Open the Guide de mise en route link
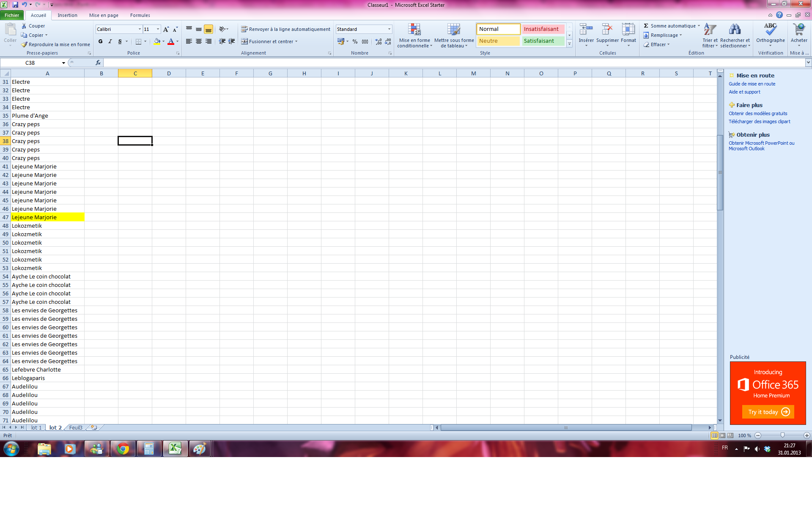The width and height of the screenshot is (812, 518). click(x=752, y=84)
